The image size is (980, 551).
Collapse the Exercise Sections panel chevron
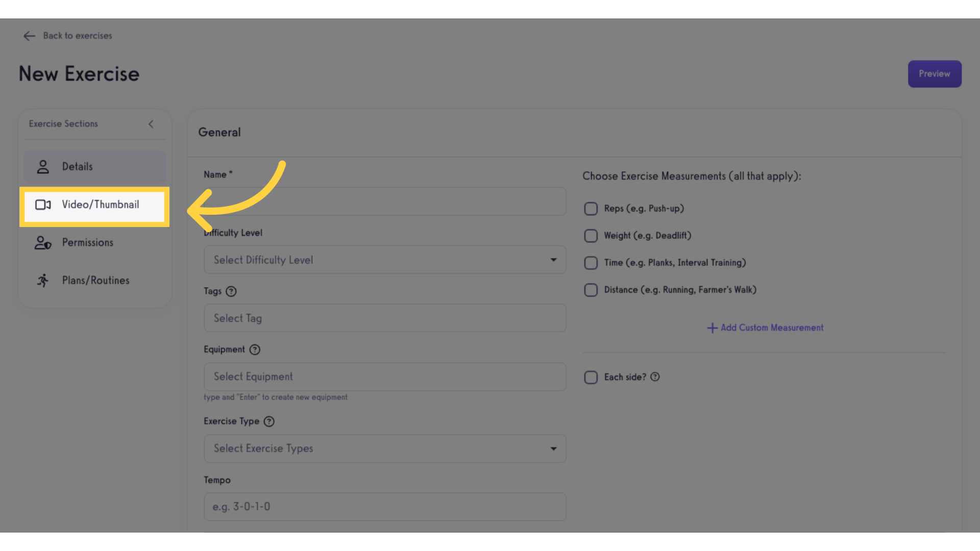coord(151,124)
